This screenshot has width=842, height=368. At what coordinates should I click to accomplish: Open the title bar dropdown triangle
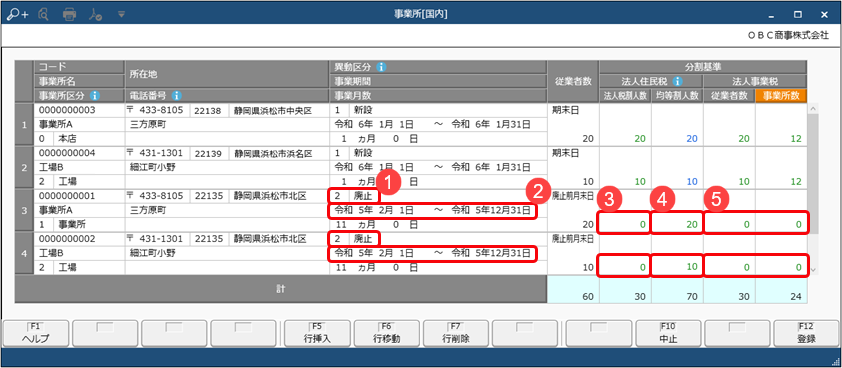point(121,14)
